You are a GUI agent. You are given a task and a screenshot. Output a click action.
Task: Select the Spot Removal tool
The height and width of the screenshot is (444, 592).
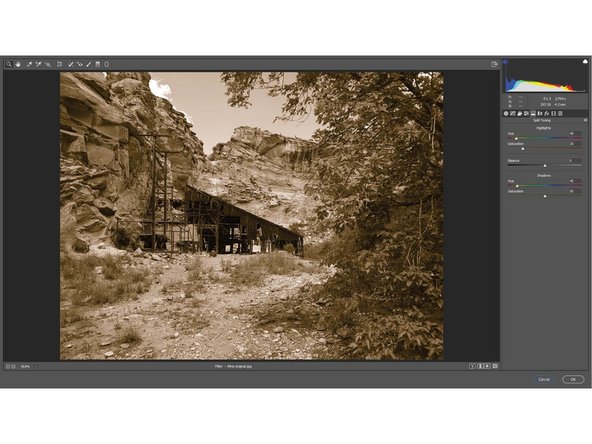click(71, 65)
